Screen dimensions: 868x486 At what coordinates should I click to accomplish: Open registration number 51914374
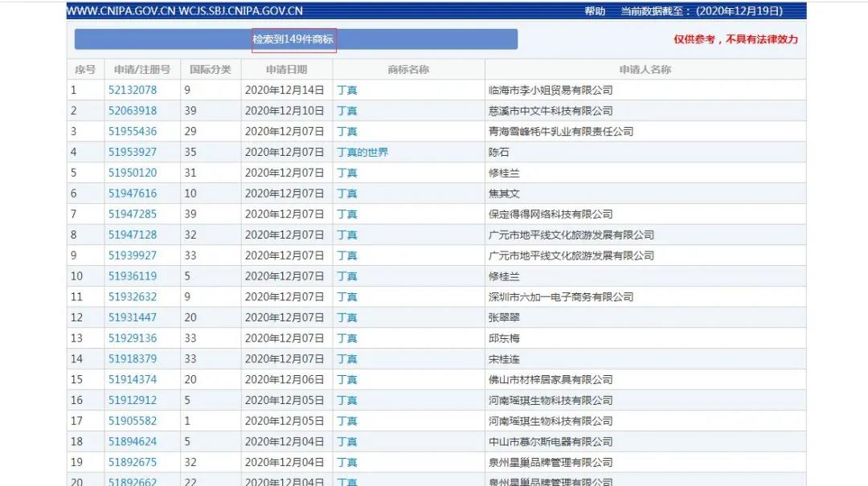point(133,380)
